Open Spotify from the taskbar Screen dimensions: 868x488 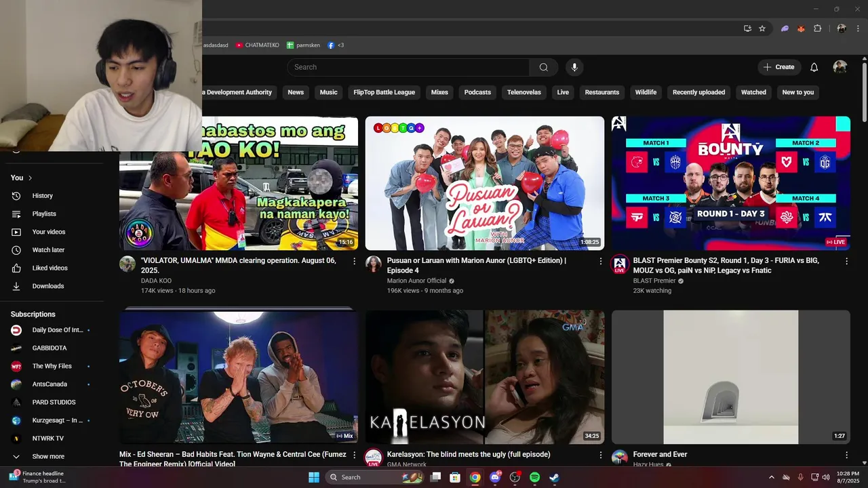coord(534,477)
